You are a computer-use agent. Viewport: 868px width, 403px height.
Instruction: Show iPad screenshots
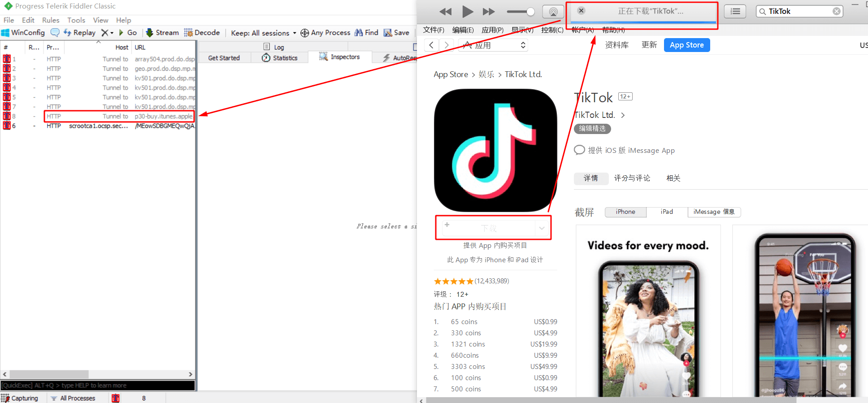[x=667, y=212]
